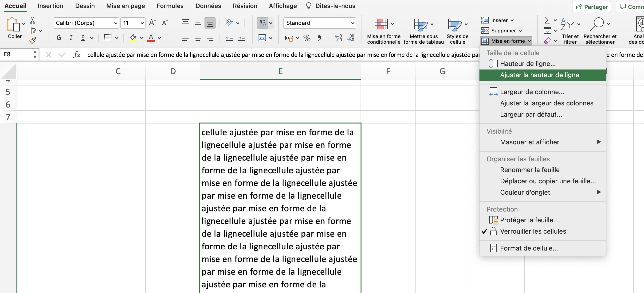Apply percent style format

pyautogui.click(x=307, y=38)
